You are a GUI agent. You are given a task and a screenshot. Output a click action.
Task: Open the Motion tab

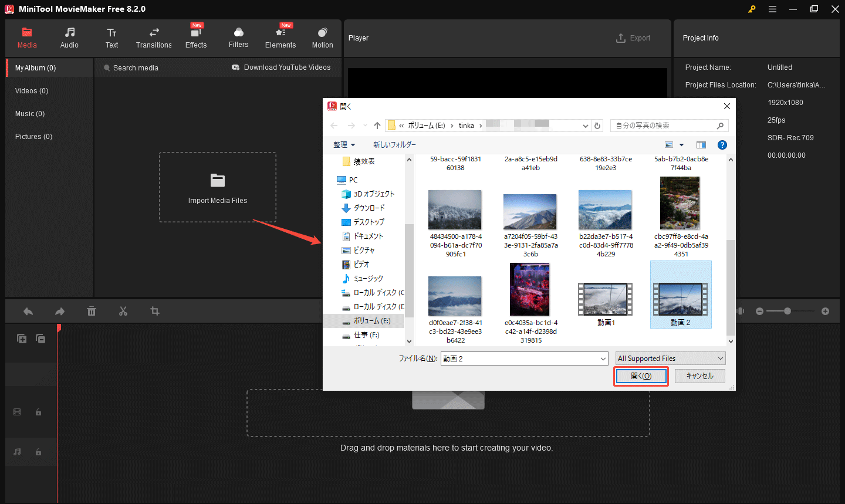322,38
